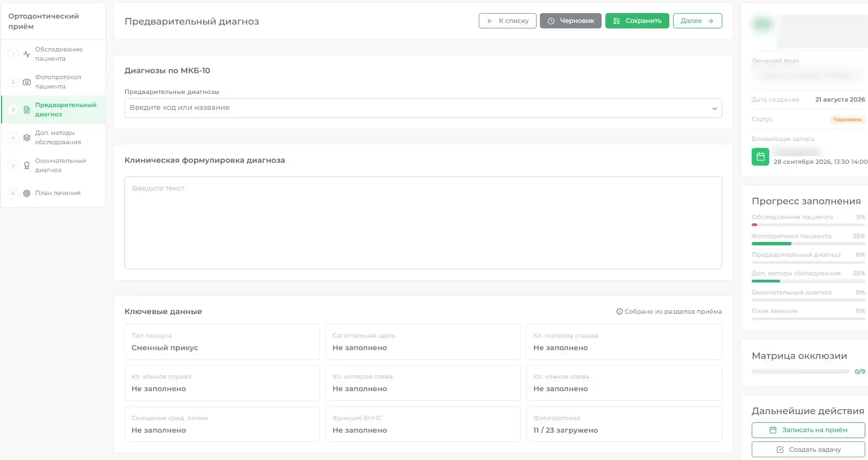Select the Предварительный диагноз step
The height and width of the screenshot is (460, 868).
tap(53, 110)
